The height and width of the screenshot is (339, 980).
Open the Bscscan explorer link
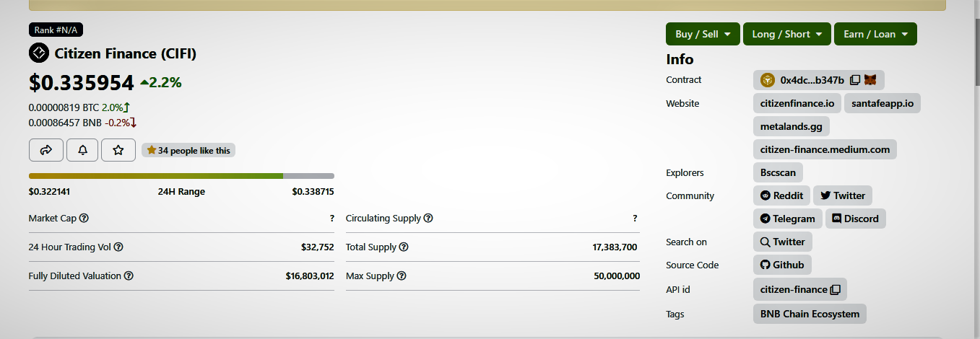coord(778,172)
